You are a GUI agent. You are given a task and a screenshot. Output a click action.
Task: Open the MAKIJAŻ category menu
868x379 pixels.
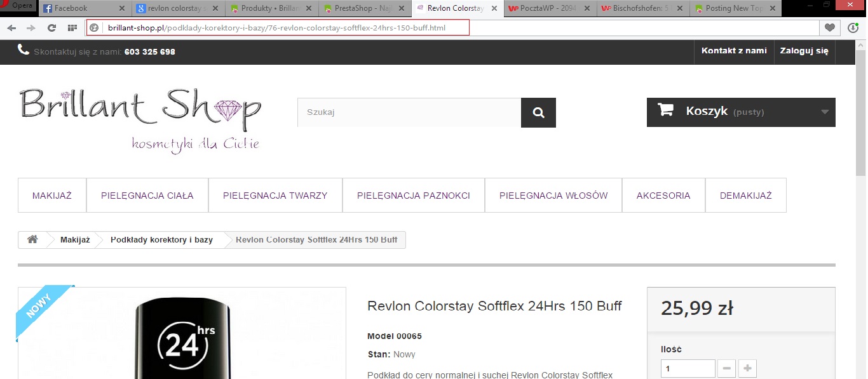tap(52, 196)
